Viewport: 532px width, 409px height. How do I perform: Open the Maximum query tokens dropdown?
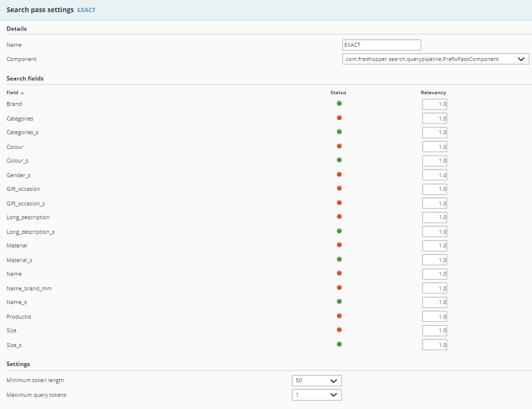(x=316, y=395)
